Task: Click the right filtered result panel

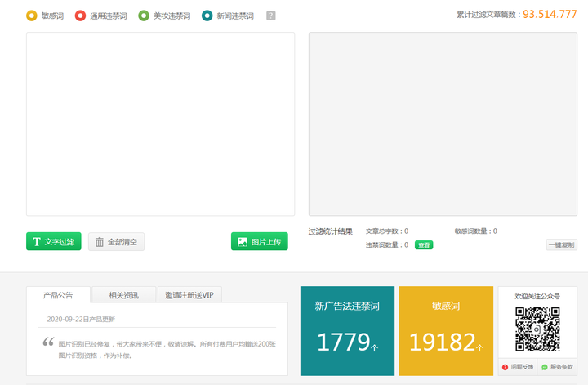Action: coord(443,123)
